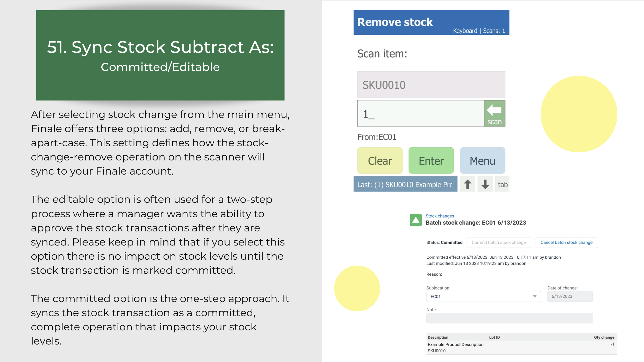Click the From:EC01 location label

tap(377, 137)
